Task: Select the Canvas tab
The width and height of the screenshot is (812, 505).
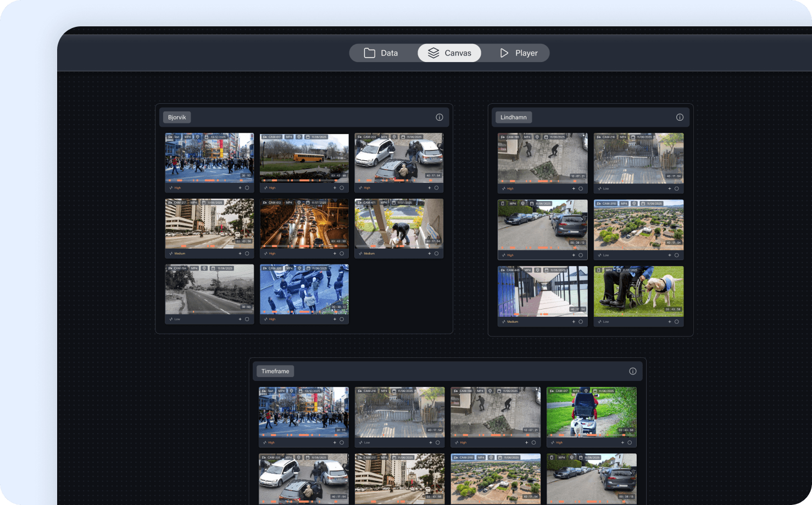Action: point(449,53)
